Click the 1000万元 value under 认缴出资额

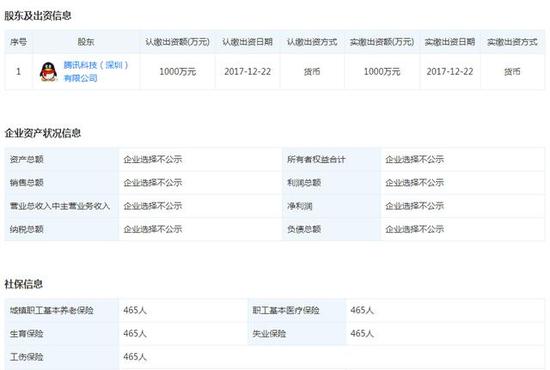[177, 72]
